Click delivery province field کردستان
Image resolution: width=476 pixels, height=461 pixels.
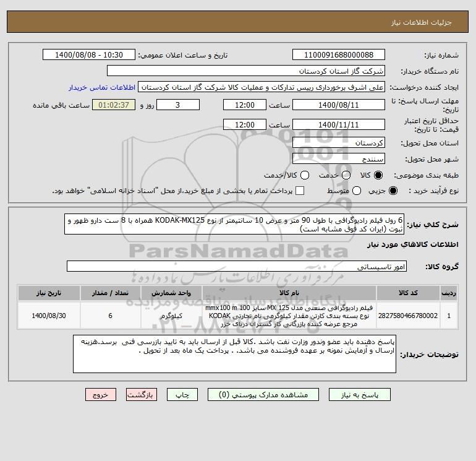pos(339,142)
